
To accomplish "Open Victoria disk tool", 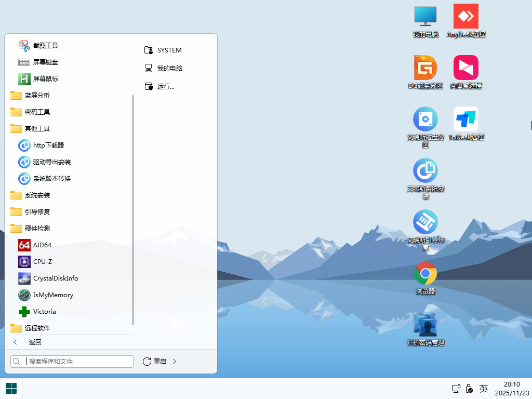I will point(44,311).
